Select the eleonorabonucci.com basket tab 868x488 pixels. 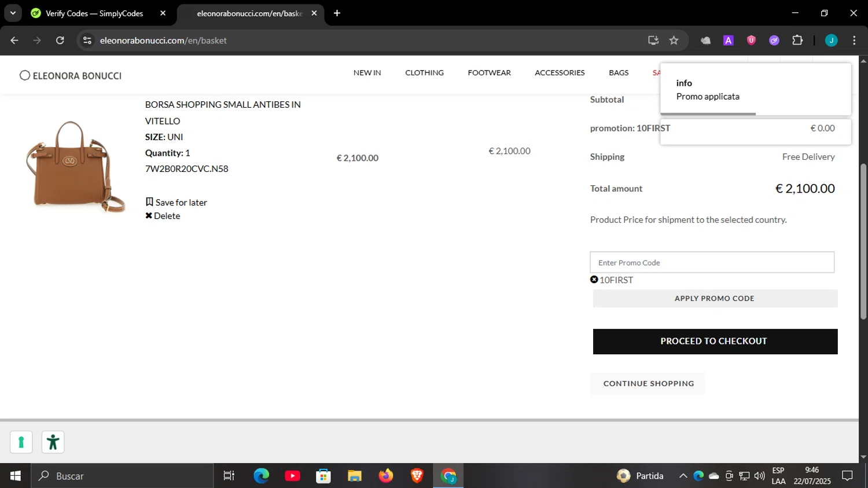(x=249, y=13)
